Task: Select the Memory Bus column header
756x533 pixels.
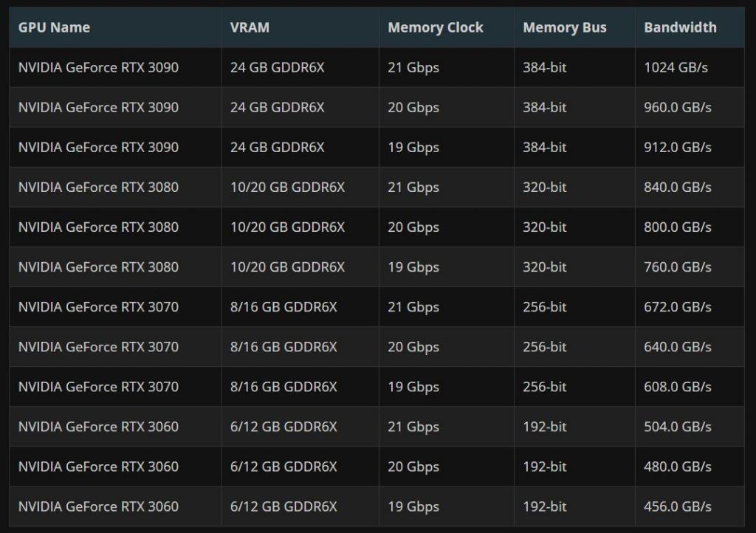Action: [564, 27]
